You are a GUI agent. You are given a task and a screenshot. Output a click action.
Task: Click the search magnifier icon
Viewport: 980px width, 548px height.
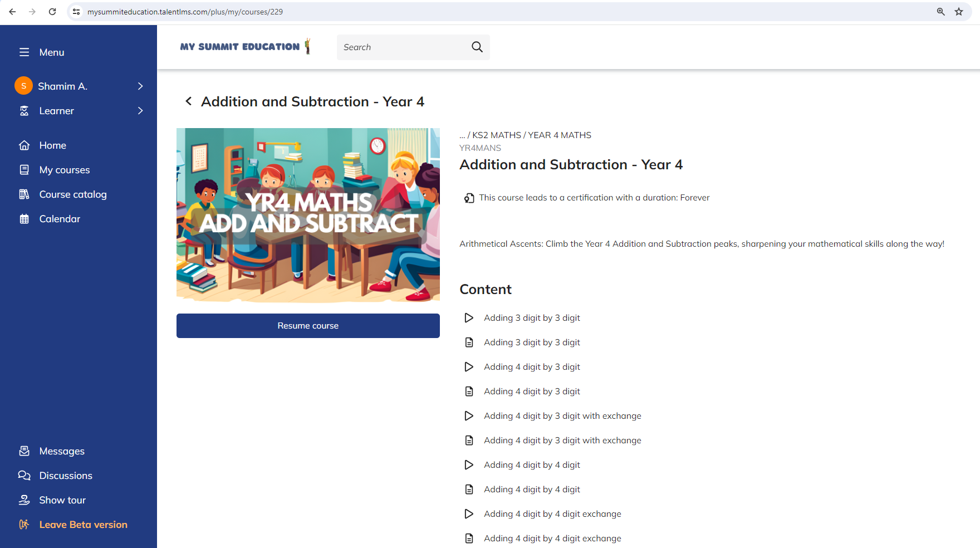point(477,47)
